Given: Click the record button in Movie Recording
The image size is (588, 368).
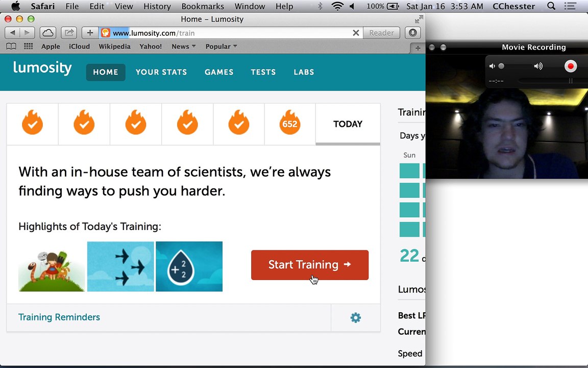Looking at the screenshot, I should coord(570,66).
